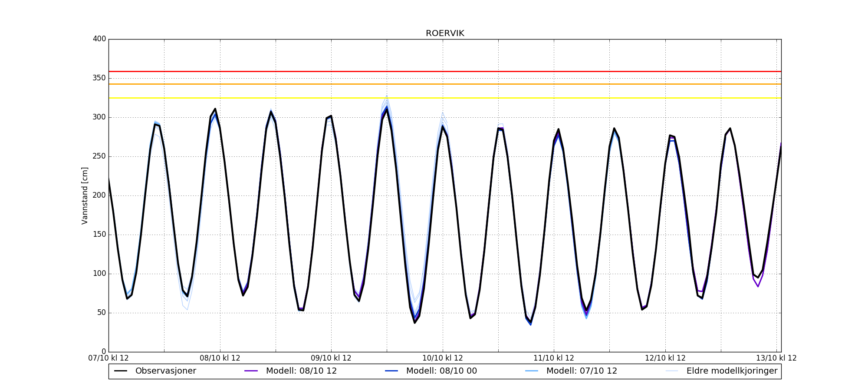Click the dark blue Modell 08/10 00 legend line

tap(391, 371)
